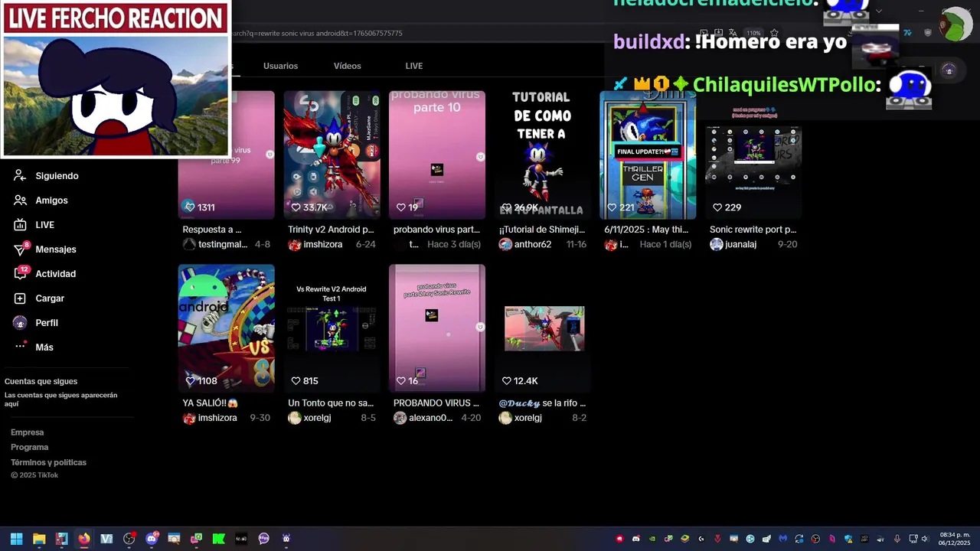Viewport: 980px width, 551px height.
Task: Open Trinity v2 Android video thumbnail
Action: point(332,155)
